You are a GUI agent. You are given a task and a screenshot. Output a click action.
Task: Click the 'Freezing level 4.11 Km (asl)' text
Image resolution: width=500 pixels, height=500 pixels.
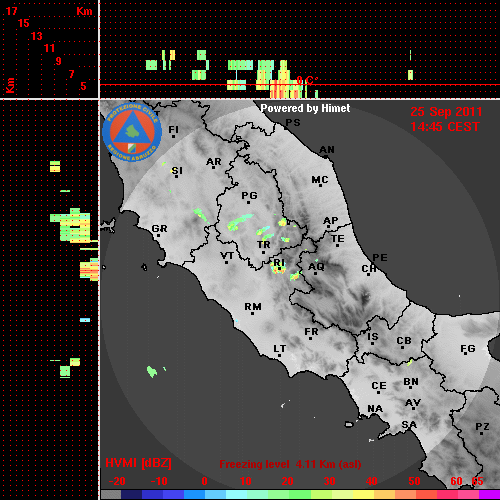coord(290,464)
